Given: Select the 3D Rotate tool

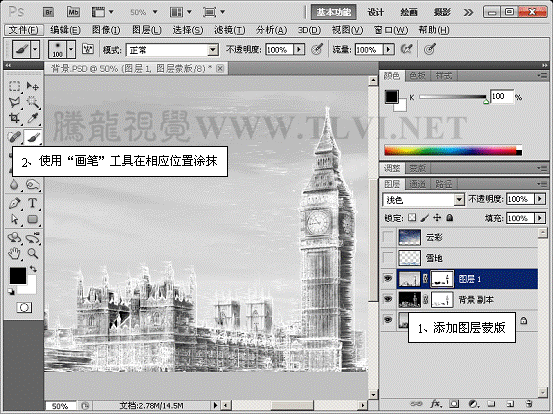Looking at the screenshot, I should 14,238.
